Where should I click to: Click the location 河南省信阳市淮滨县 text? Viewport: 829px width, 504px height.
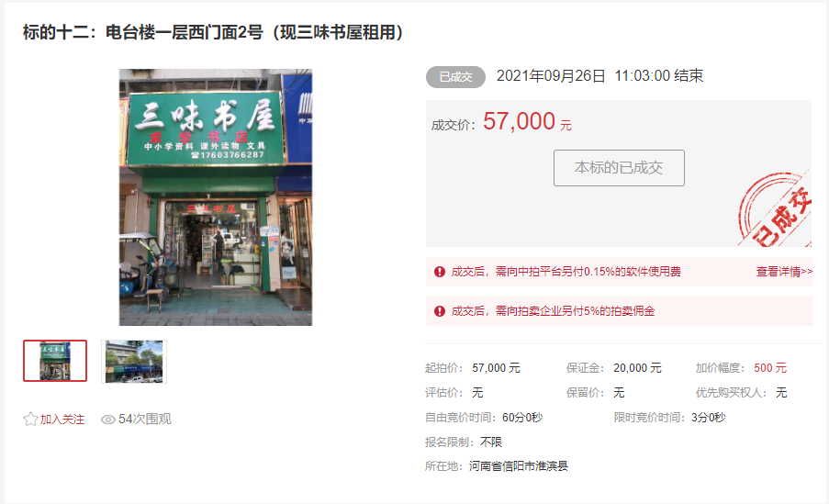(519, 466)
